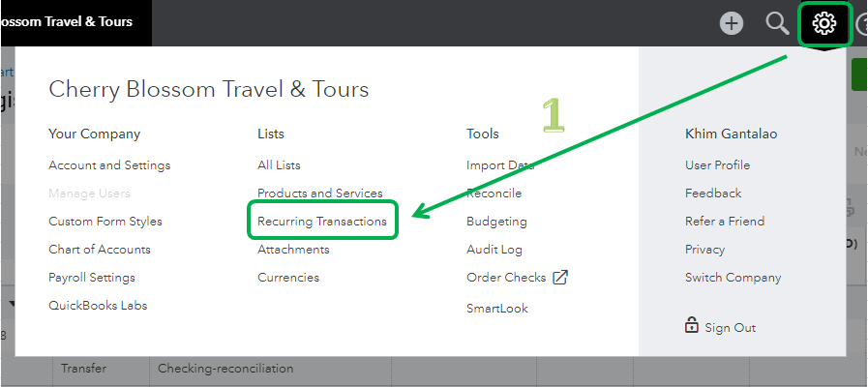Image resolution: width=868 pixels, height=387 pixels.
Task: Open the Reconcile tool
Action: tap(494, 193)
